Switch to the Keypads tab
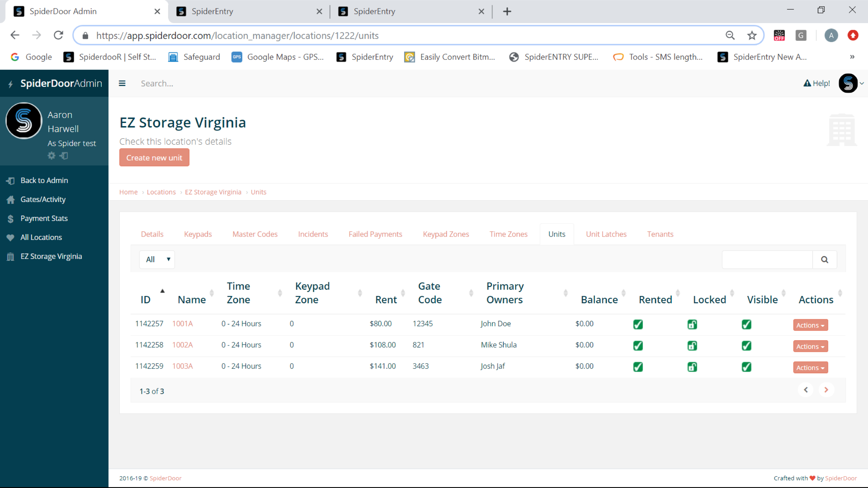 coord(198,234)
